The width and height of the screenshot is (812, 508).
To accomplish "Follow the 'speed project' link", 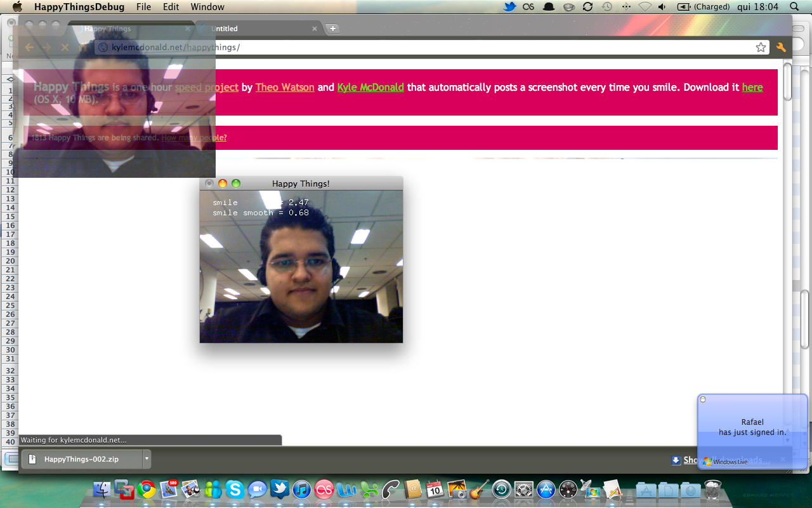I will 207,88.
